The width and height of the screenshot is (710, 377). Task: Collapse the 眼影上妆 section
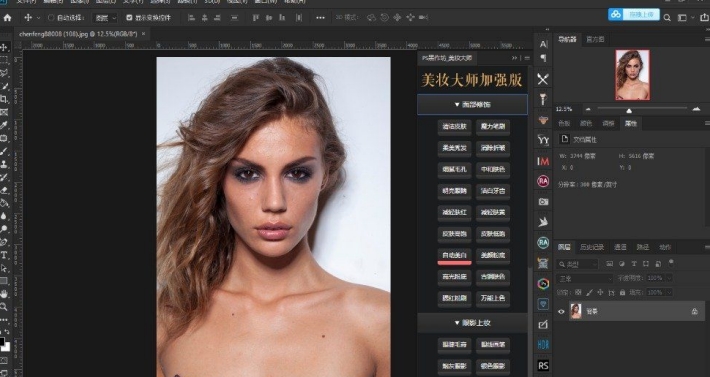pyautogui.click(x=472, y=323)
